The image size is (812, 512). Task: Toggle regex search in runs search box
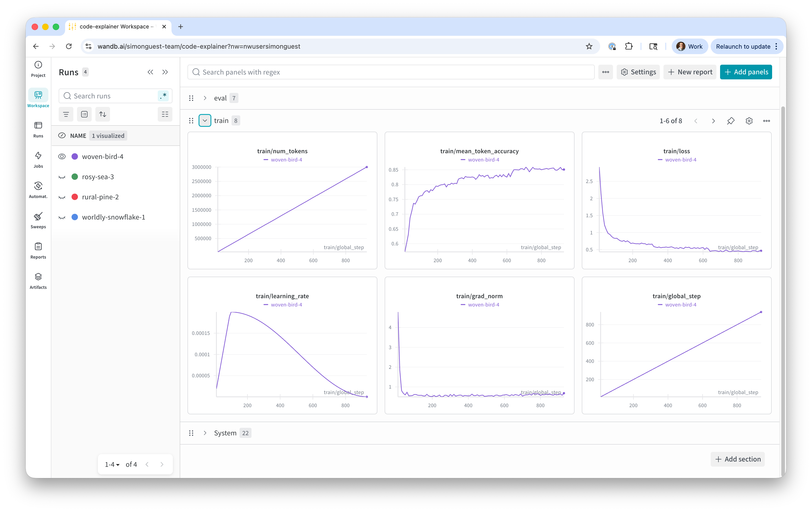pyautogui.click(x=163, y=96)
